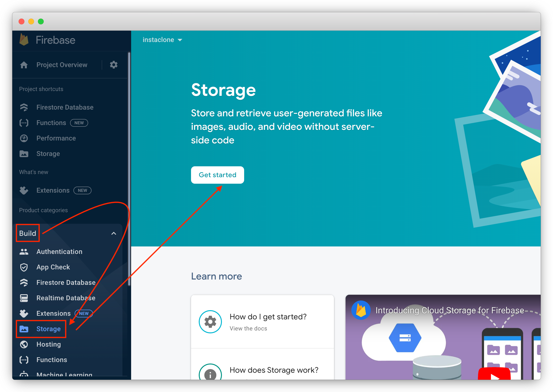Open Functions shortcut with NEW badge
The width and height of the screenshot is (553, 392).
pyautogui.click(x=51, y=123)
